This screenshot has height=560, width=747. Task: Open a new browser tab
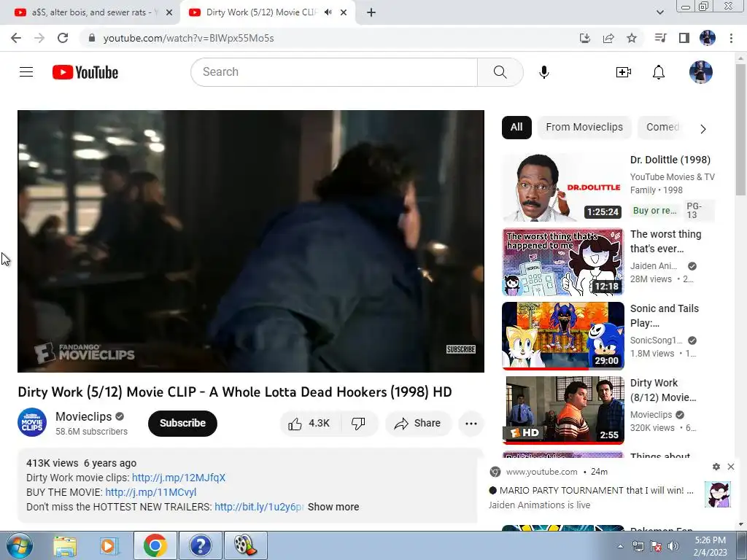point(371,12)
